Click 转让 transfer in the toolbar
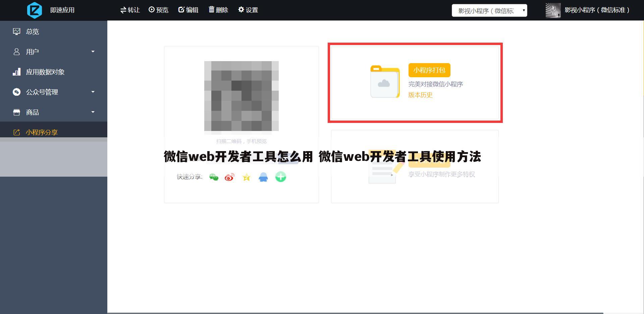Viewport: 644px width, 314px height. point(130,10)
